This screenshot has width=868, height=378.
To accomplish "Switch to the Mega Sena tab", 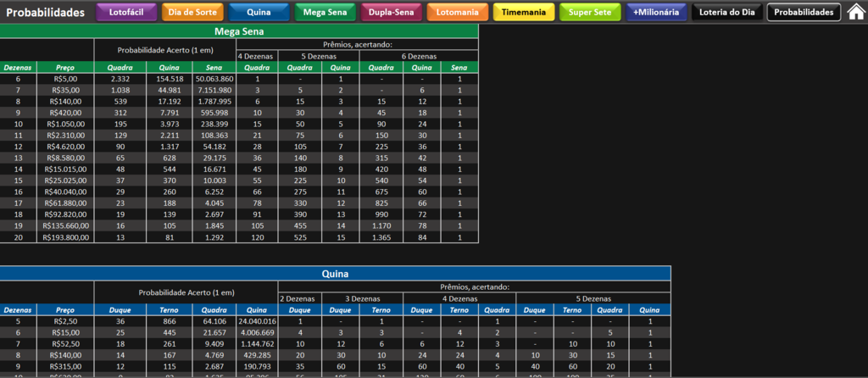I will (325, 12).
